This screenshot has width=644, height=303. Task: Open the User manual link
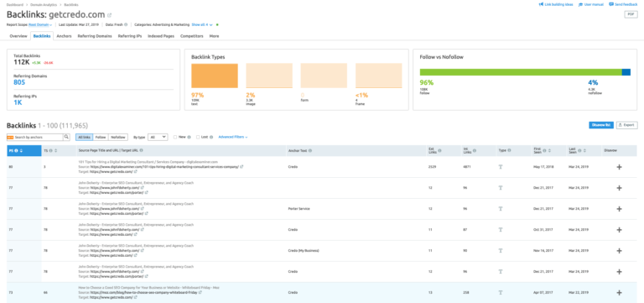591,4
